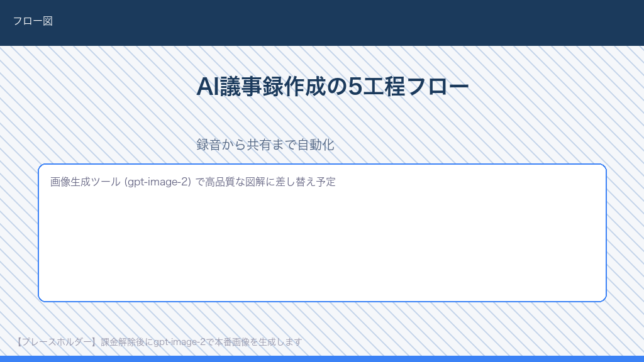Select the title AI議事録作成の5工程フロー

tap(333, 87)
